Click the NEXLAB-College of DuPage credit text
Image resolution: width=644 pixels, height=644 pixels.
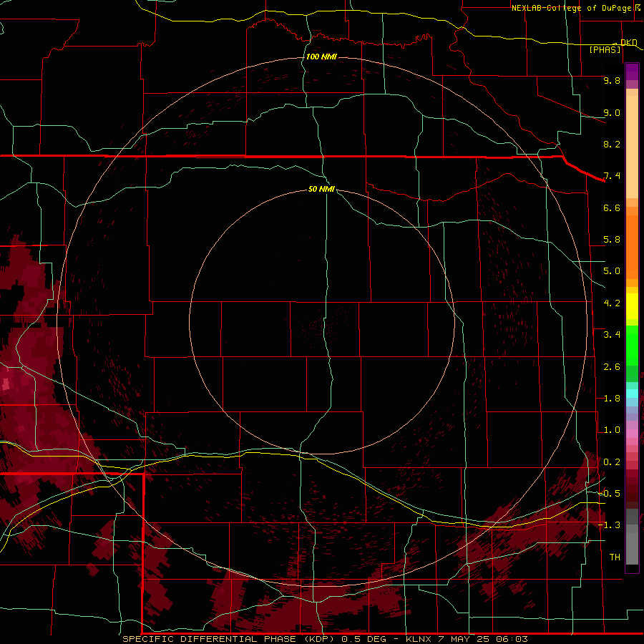(571, 8)
